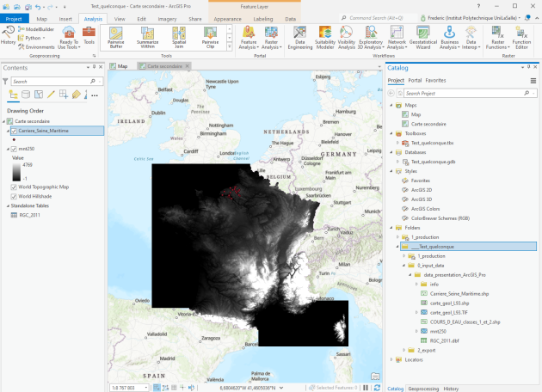Viewport: 542px width, 392px height.
Task: Open Environments settings
Action: [x=36, y=47]
